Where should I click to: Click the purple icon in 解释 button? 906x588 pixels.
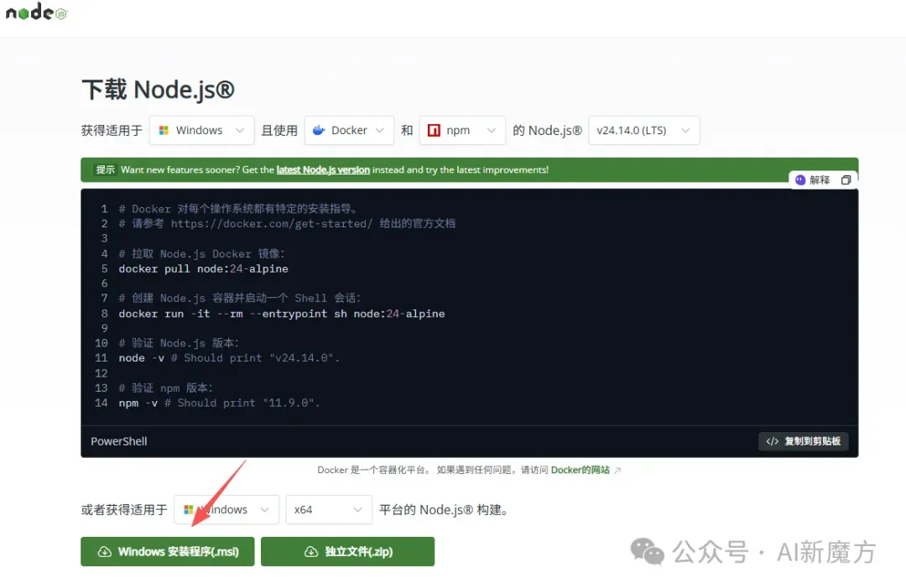tap(800, 180)
